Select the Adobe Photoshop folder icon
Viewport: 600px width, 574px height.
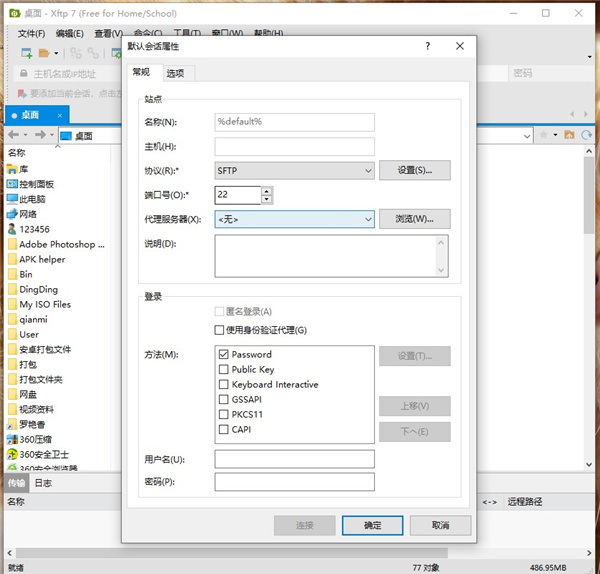click(12, 244)
